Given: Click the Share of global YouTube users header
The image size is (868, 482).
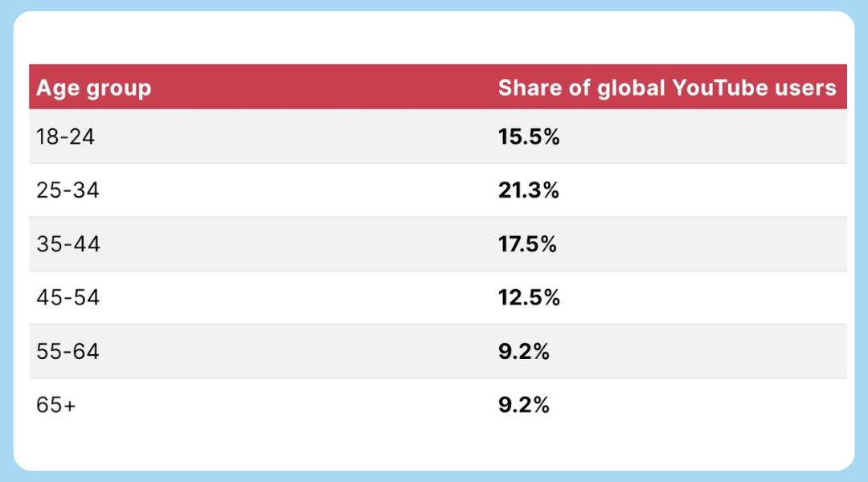Looking at the screenshot, I should 667,88.
